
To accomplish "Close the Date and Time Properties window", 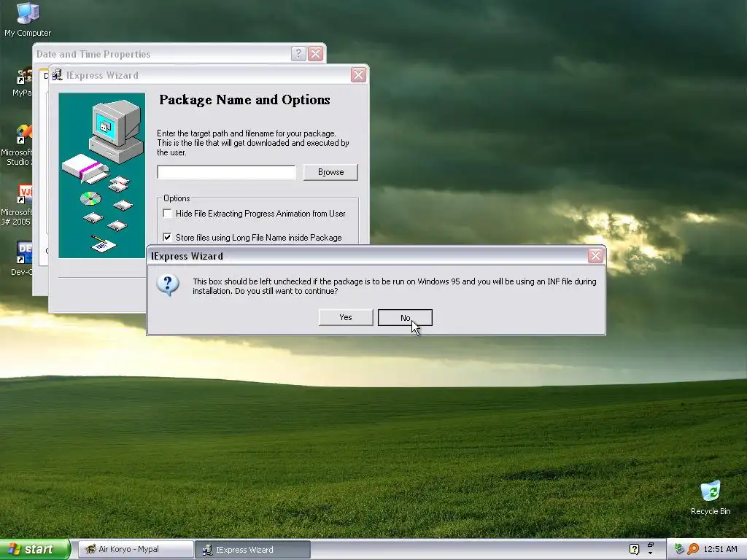I will coord(315,53).
